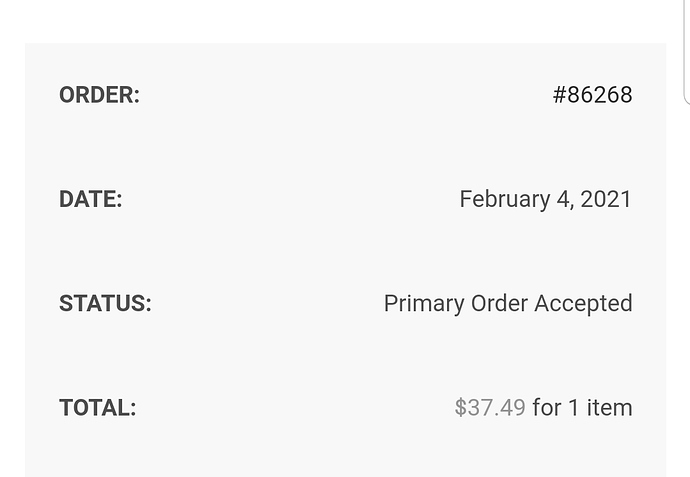Screen dimensions: 690x477
Task: Tap the STATUS: label
Action: (105, 303)
